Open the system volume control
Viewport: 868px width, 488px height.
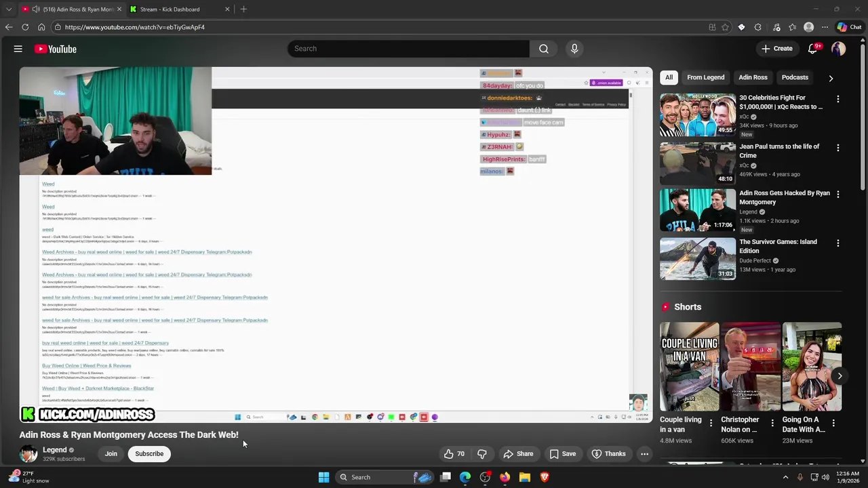tap(825, 477)
